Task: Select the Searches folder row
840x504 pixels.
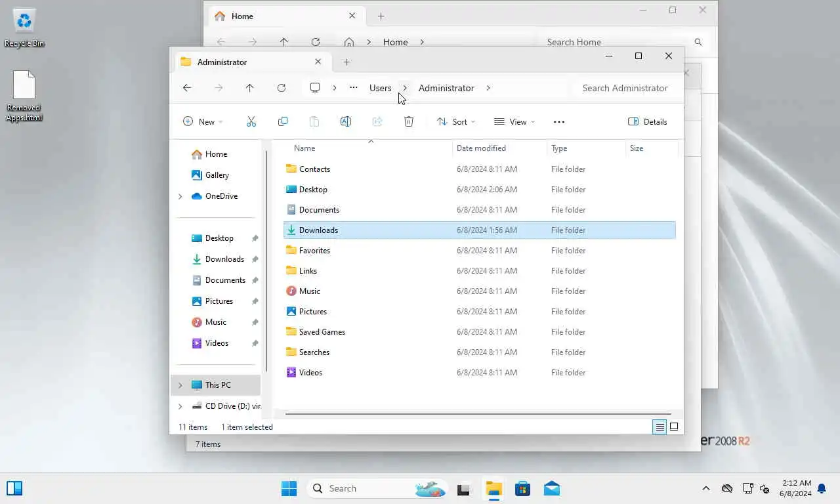Action: pos(479,352)
